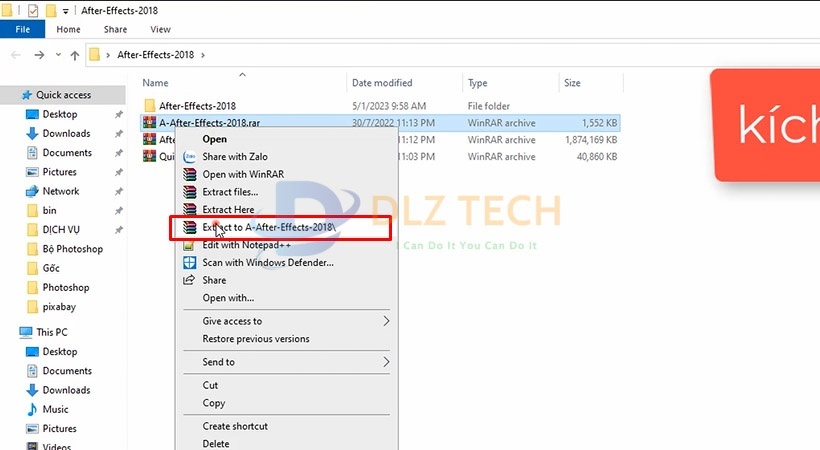Click the Windows Defender shield icon
820x450 pixels.
tap(189, 263)
